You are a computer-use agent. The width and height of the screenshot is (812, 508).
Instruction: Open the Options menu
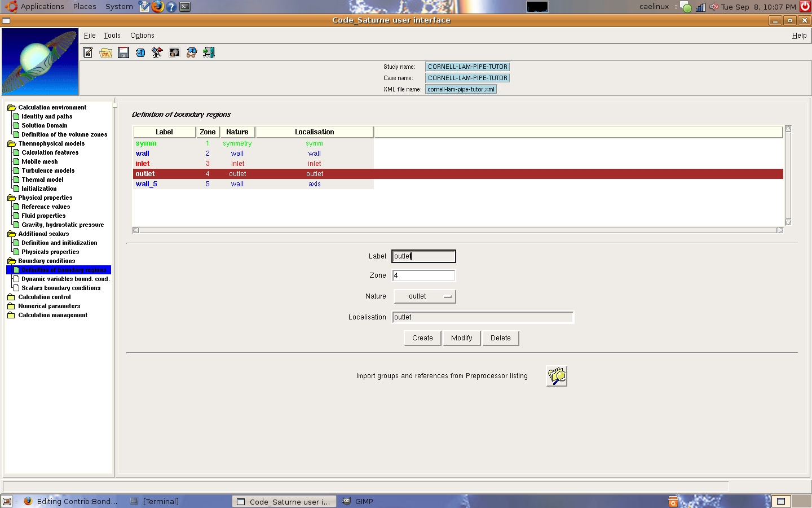(x=142, y=35)
